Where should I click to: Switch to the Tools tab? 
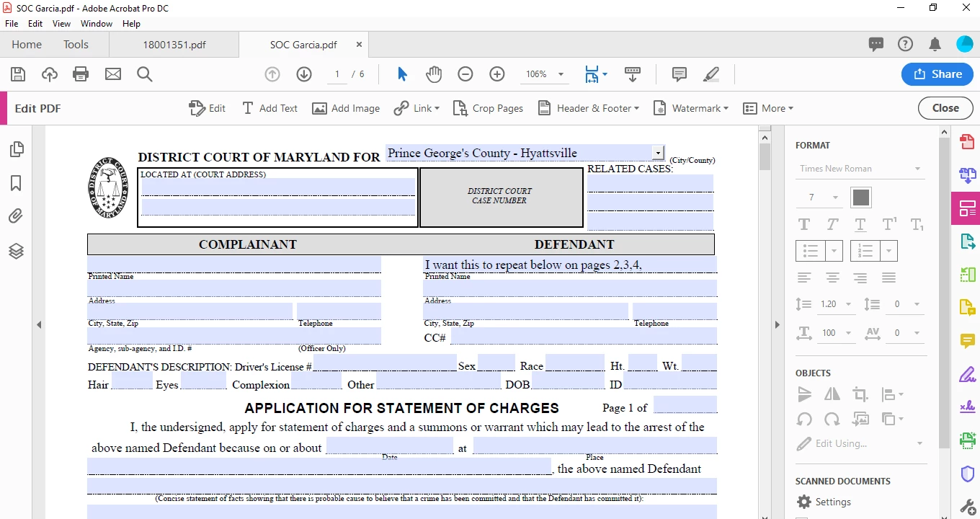76,45
